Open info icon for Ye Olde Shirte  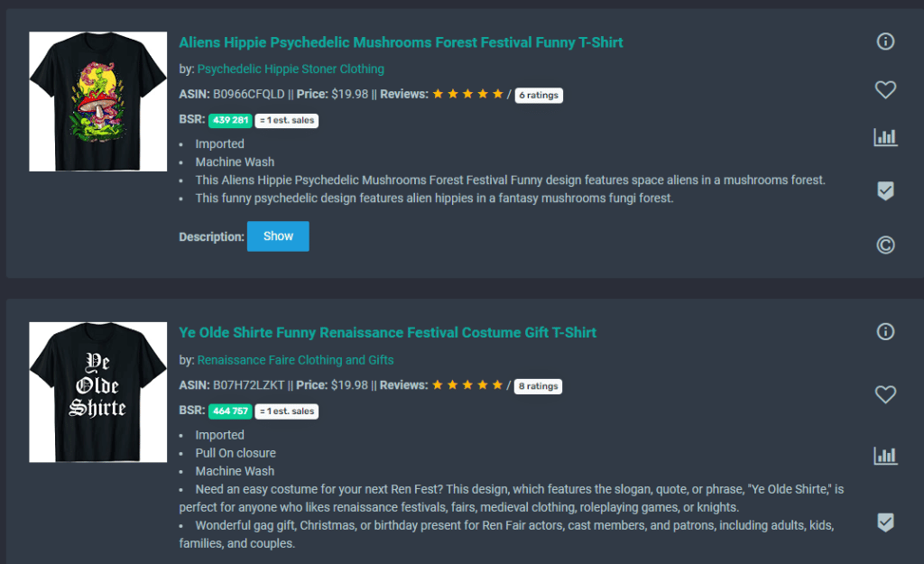coord(885,332)
